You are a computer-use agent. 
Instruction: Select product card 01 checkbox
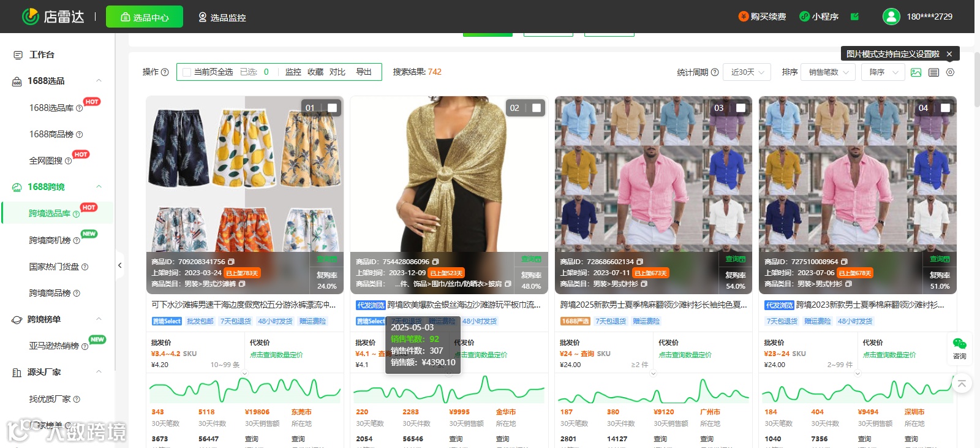click(332, 108)
